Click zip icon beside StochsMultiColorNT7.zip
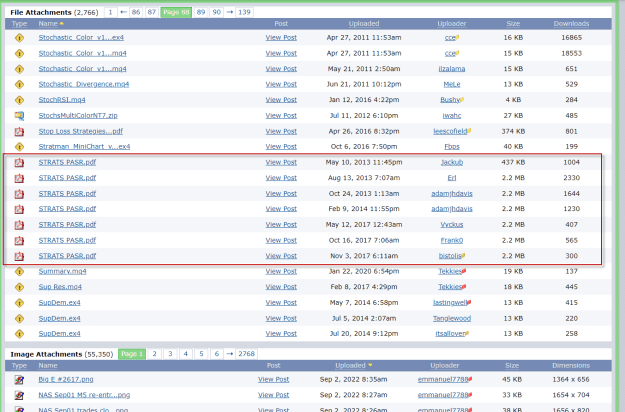The width and height of the screenshot is (625, 412). tap(19, 116)
